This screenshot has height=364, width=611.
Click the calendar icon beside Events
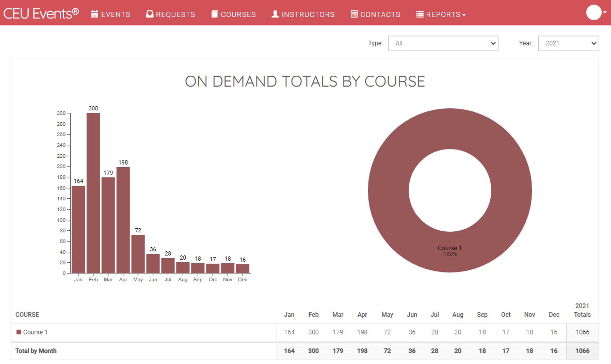click(94, 14)
